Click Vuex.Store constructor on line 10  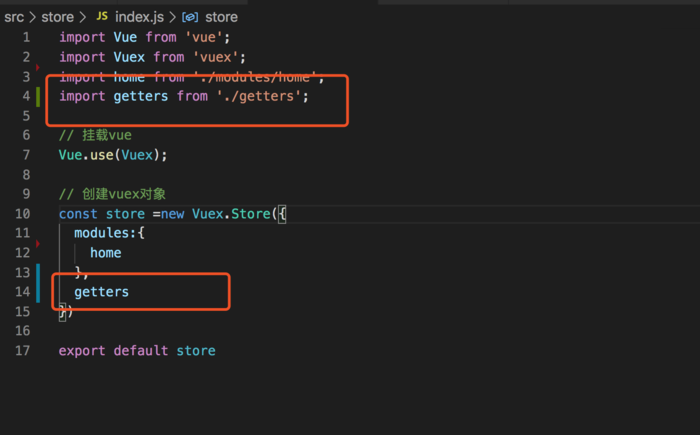click(231, 213)
